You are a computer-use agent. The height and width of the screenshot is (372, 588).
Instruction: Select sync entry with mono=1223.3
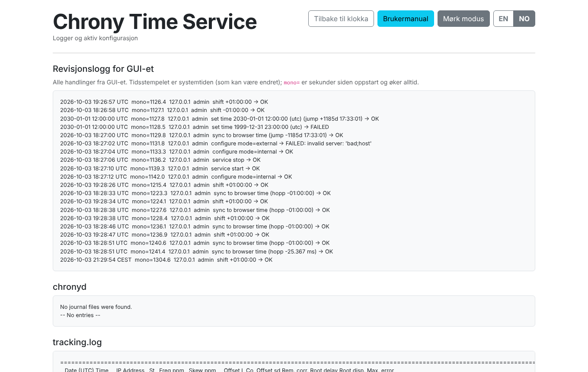point(195,193)
